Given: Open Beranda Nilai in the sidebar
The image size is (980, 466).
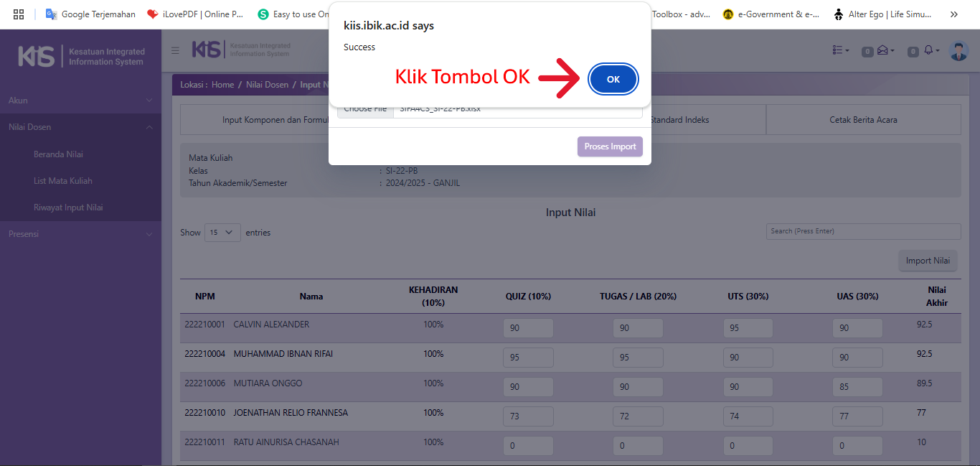Looking at the screenshot, I should point(59,154).
